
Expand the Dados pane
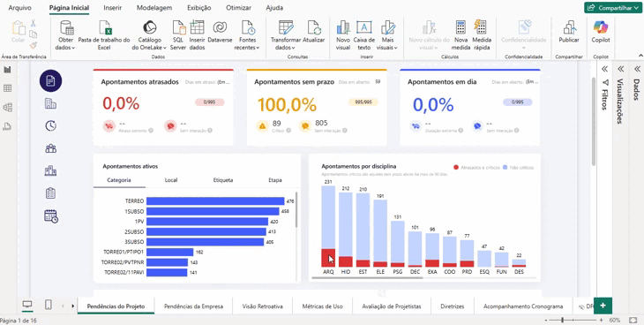pyautogui.click(x=637, y=69)
